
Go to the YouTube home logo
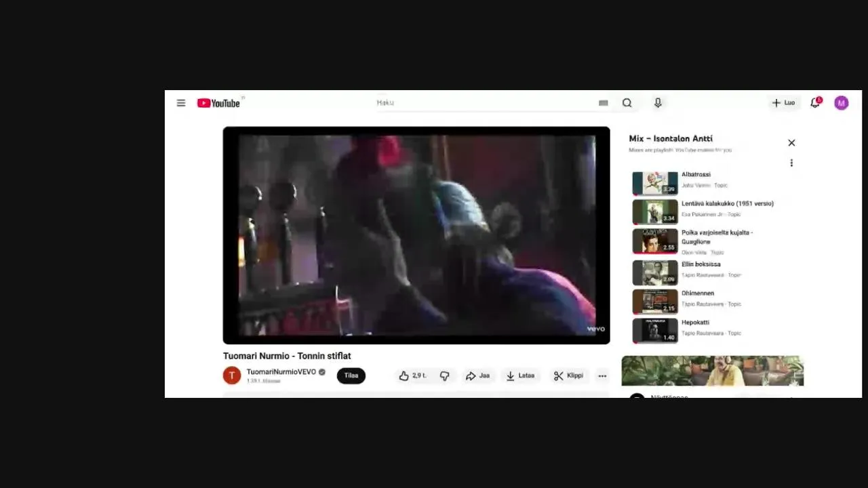tap(218, 103)
